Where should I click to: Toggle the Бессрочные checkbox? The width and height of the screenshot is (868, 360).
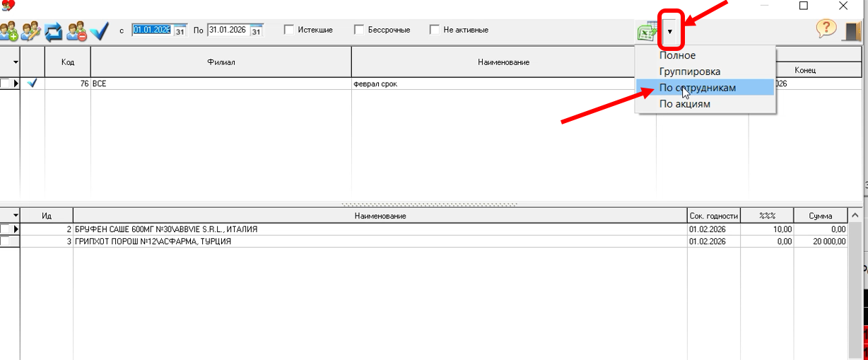click(x=359, y=30)
